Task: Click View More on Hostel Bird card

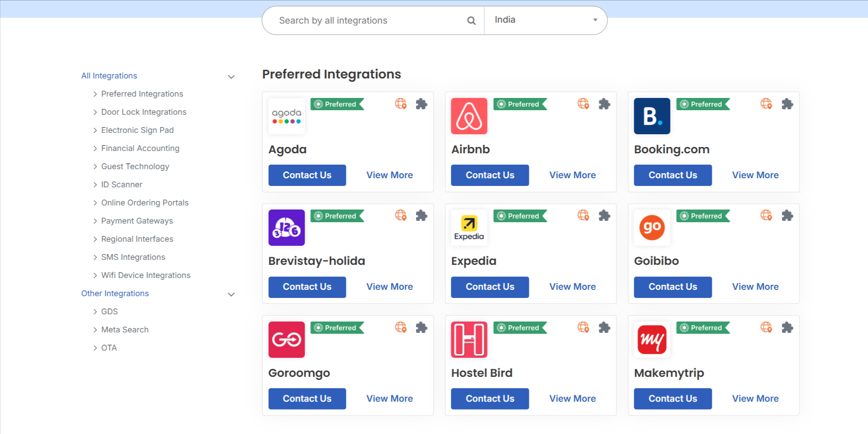Action: pyautogui.click(x=572, y=399)
